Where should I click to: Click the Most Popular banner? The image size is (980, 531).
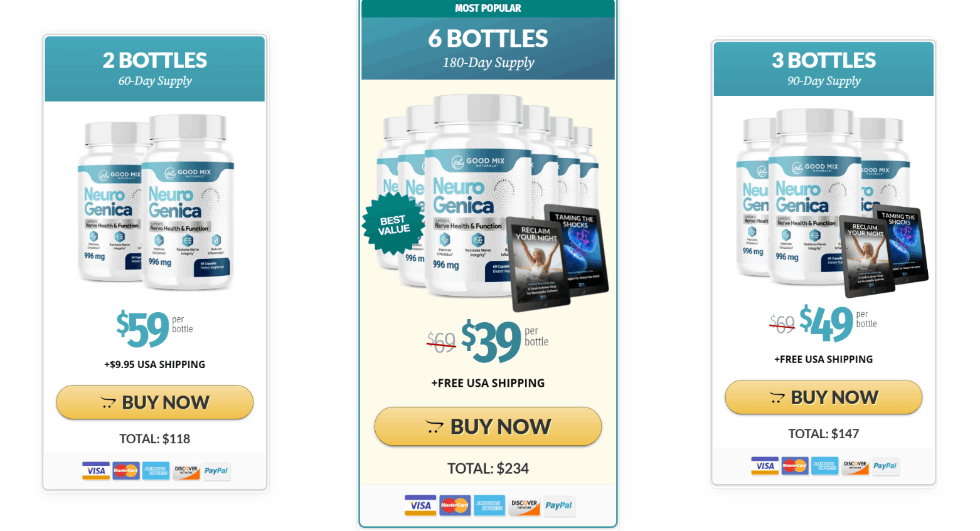click(x=488, y=8)
